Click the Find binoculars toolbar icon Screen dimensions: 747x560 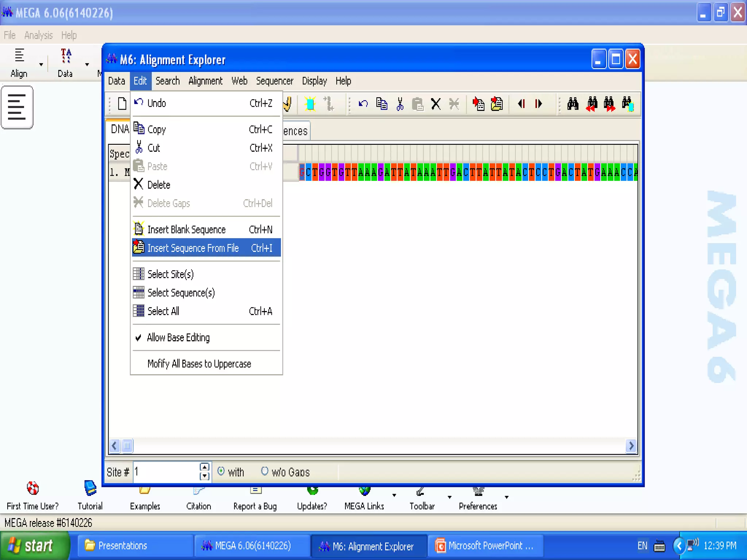pyautogui.click(x=573, y=104)
